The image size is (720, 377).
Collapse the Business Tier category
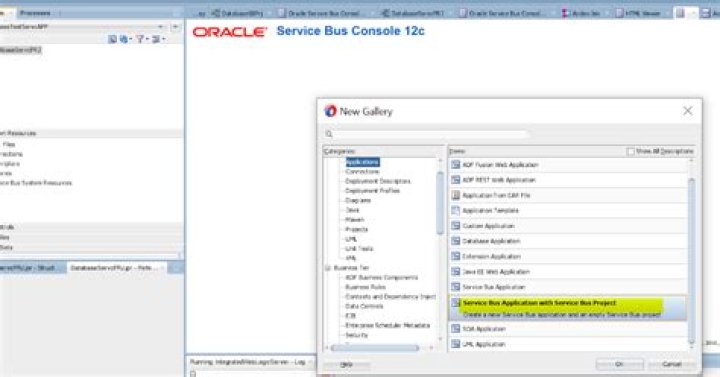328,268
